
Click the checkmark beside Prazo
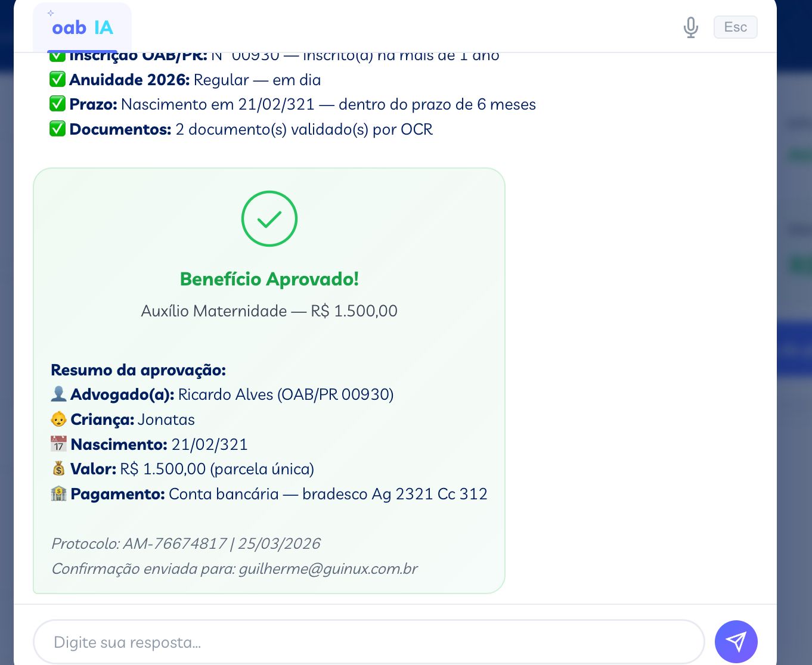(x=57, y=104)
